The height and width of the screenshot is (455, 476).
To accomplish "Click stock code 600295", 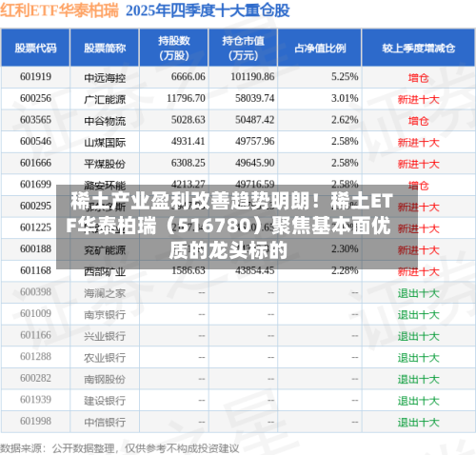I will 35,206.
